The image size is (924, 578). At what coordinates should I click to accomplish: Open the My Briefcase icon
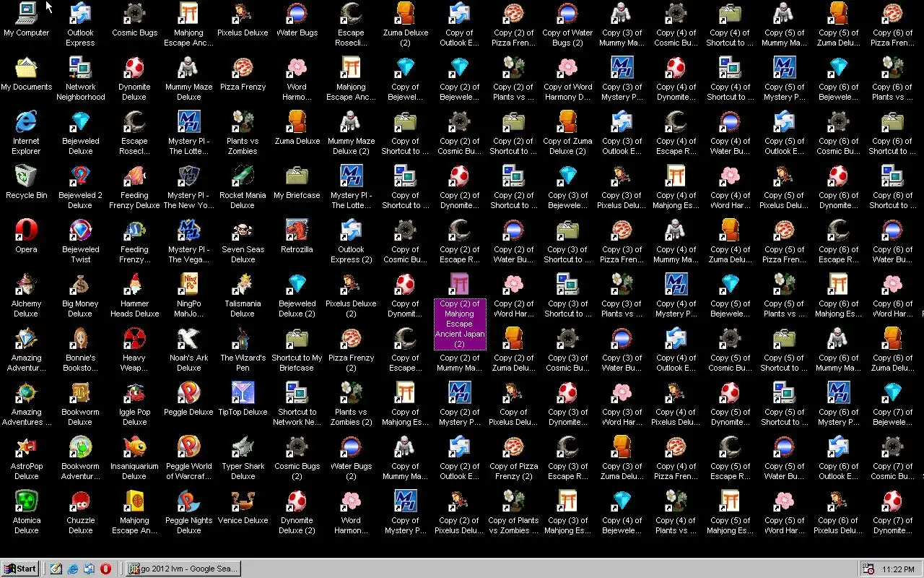coord(297,183)
